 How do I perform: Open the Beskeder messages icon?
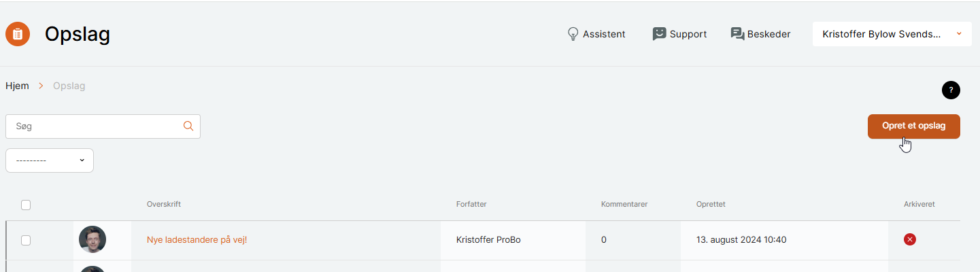737,34
